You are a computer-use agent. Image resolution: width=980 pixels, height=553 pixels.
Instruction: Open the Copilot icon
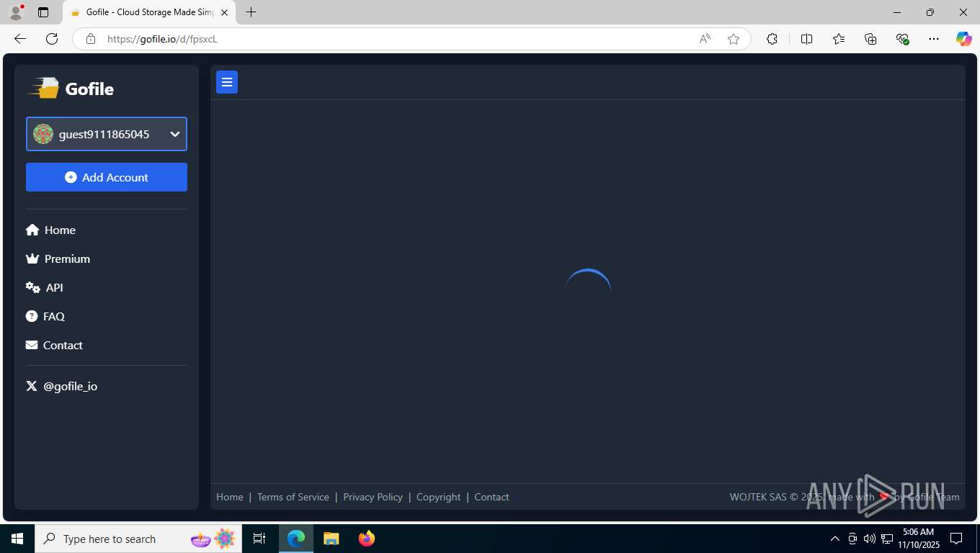point(963,39)
